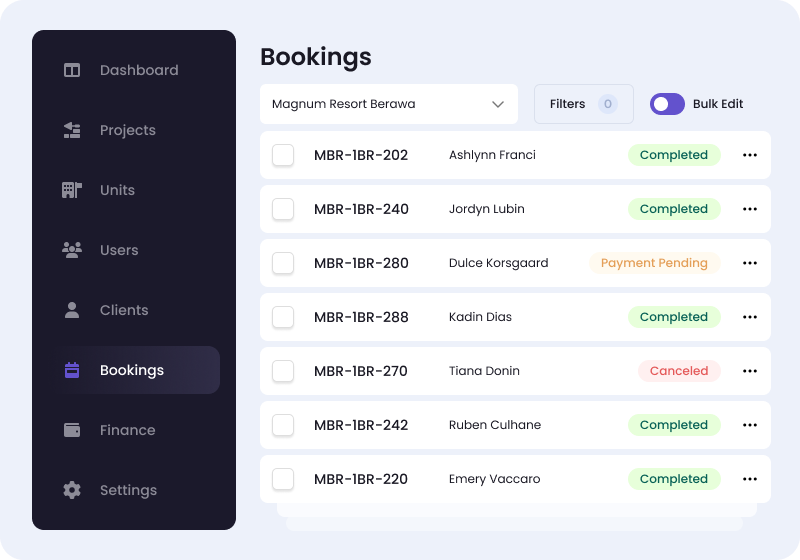Check the box for MBR-1BR-270
This screenshot has height=560, width=800.
pyautogui.click(x=283, y=371)
